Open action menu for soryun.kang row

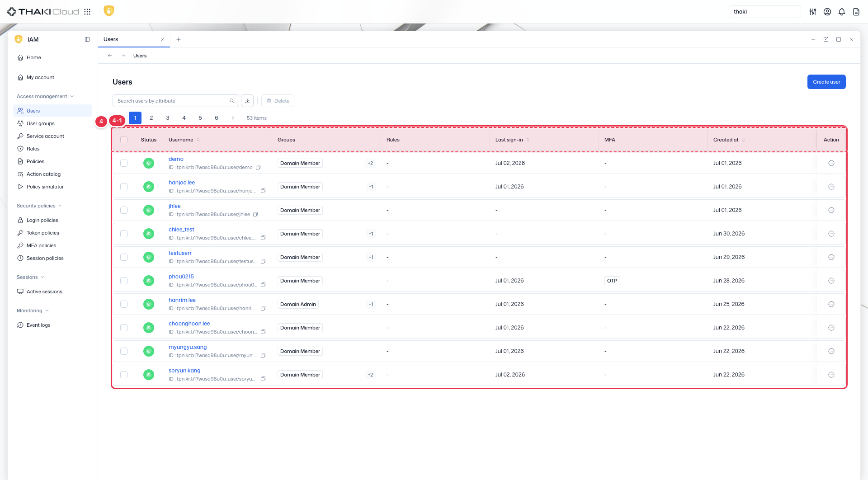coord(831,375)
